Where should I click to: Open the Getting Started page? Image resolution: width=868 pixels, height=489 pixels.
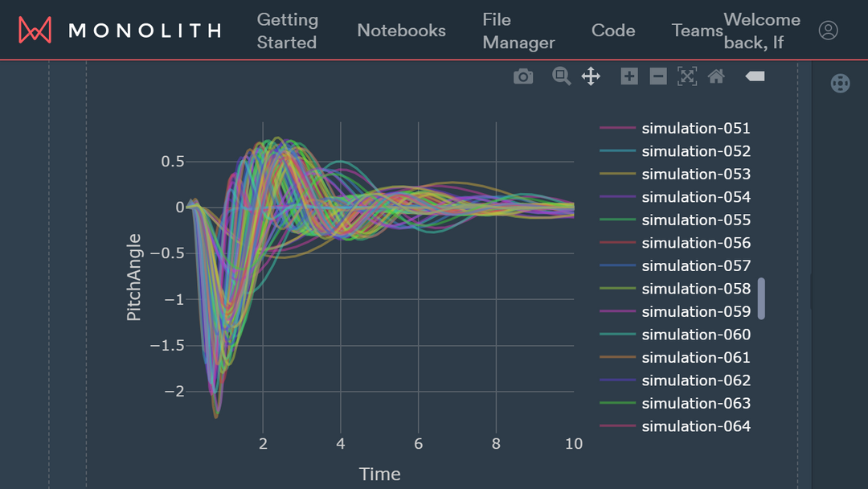coord(287,31)
